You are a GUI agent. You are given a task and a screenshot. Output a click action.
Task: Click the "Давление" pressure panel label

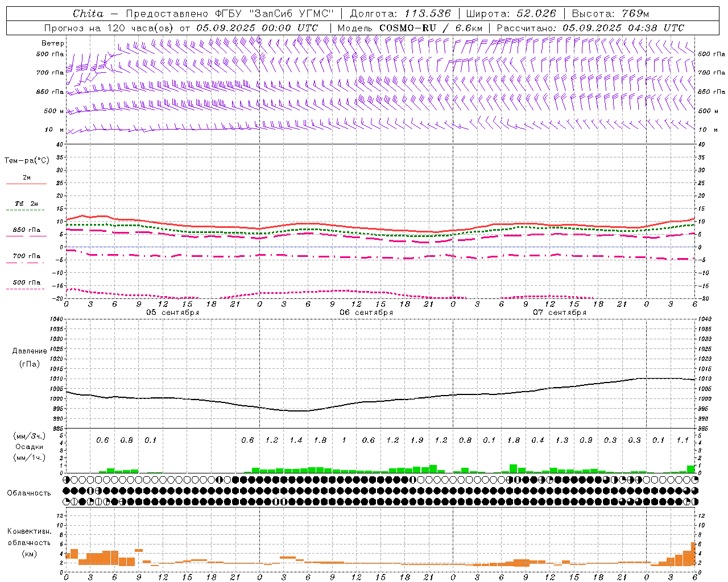[30, 351]
